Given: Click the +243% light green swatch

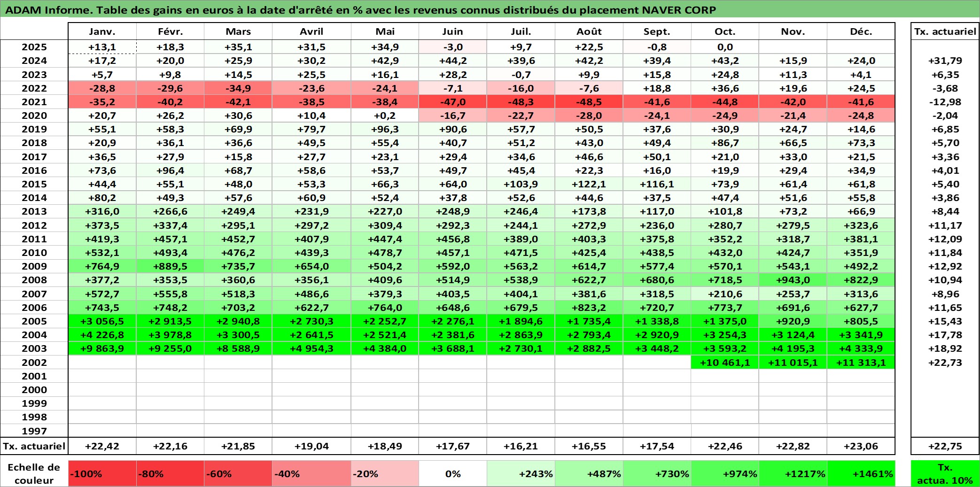Looking at the screenshot, I should (521, 473).
